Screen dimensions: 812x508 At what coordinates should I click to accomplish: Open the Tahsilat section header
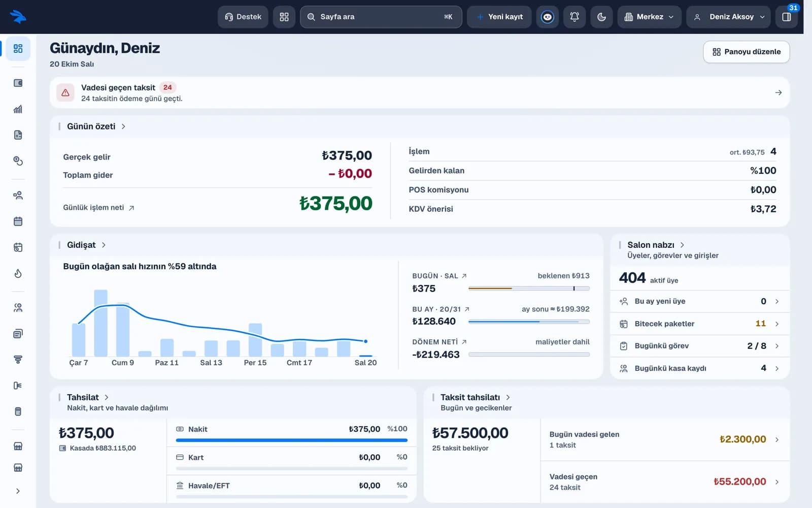pyautogui.click(x=88, y=397)
